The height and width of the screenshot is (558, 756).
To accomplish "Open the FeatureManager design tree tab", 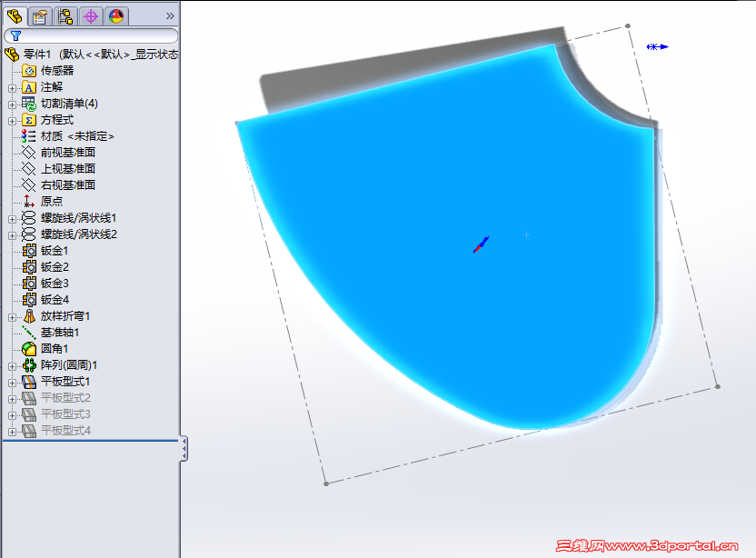I will 14,16.
